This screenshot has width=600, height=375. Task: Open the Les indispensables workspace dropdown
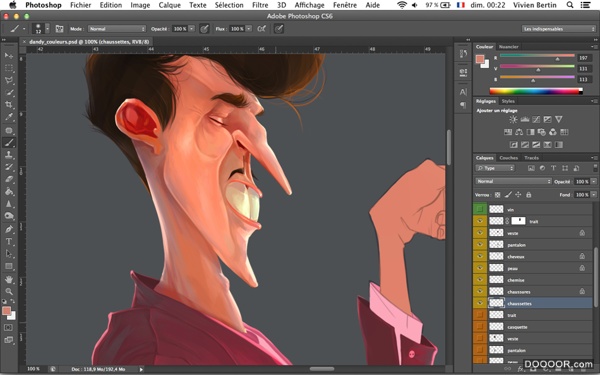(x=559, y=29)
